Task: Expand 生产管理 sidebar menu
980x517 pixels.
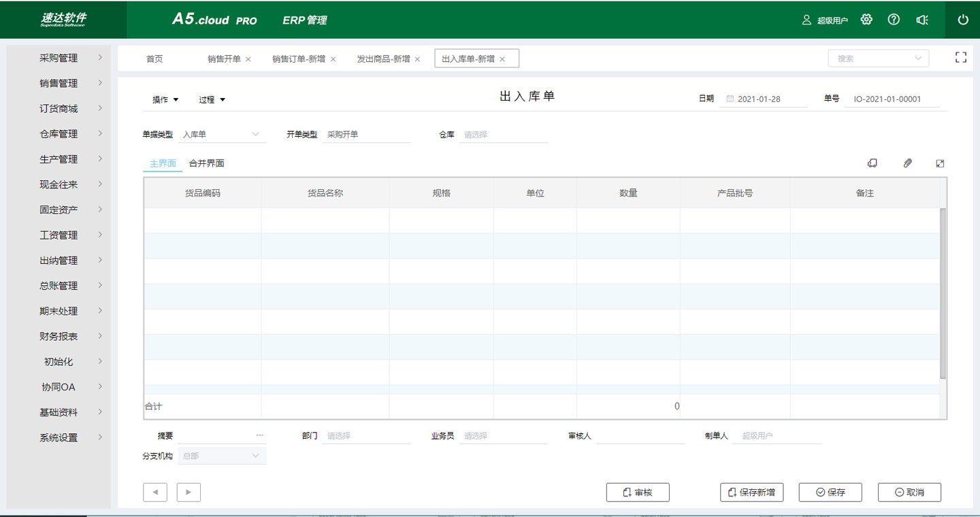Action: (x=59, y=159)
